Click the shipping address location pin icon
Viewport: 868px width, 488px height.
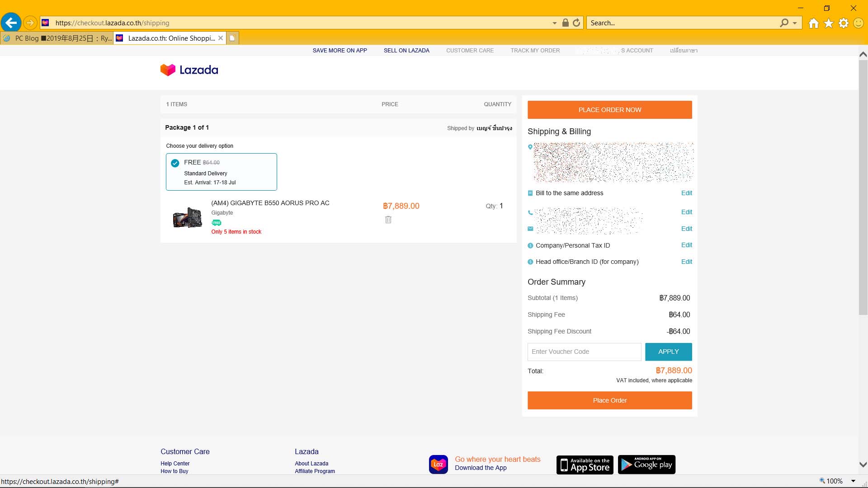click(x=530, y=147)
